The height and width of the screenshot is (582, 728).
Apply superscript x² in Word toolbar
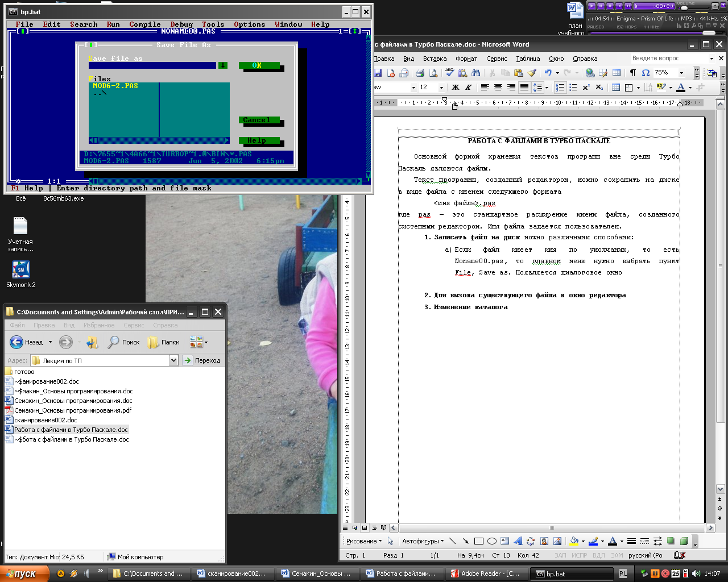tap(586, 88)
